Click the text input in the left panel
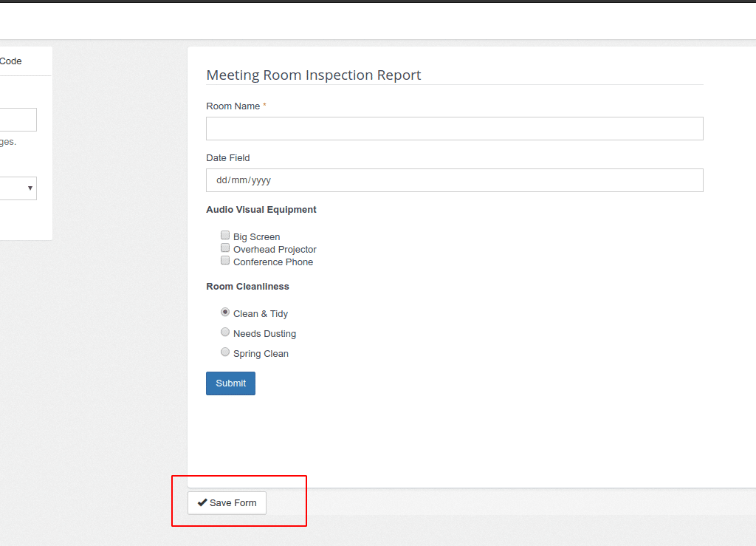 pyautogui.click(x=18, y=120)
